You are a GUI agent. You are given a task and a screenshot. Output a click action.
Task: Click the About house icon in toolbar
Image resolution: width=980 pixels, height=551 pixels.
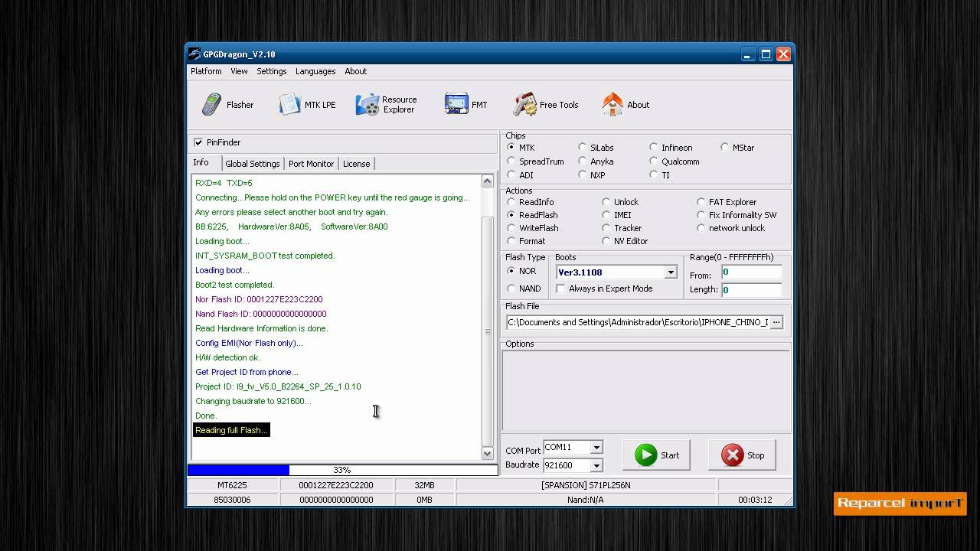click(x=612, y=105)
